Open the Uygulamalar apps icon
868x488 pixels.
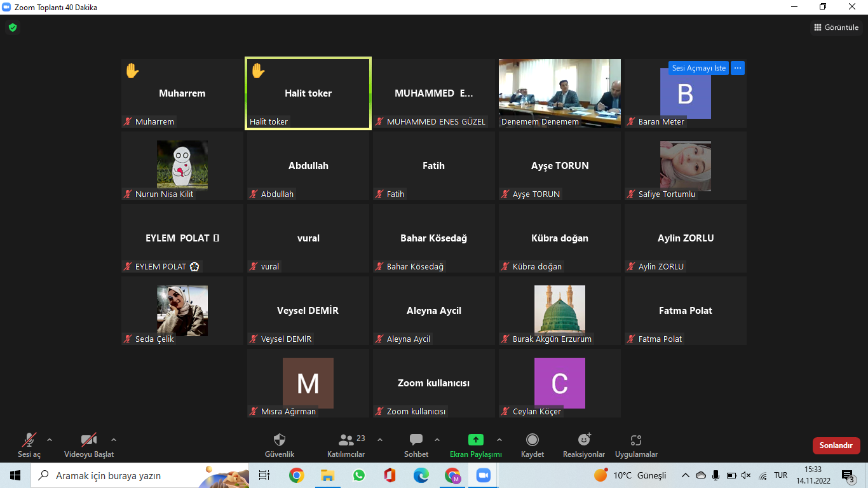click(636, 440)
